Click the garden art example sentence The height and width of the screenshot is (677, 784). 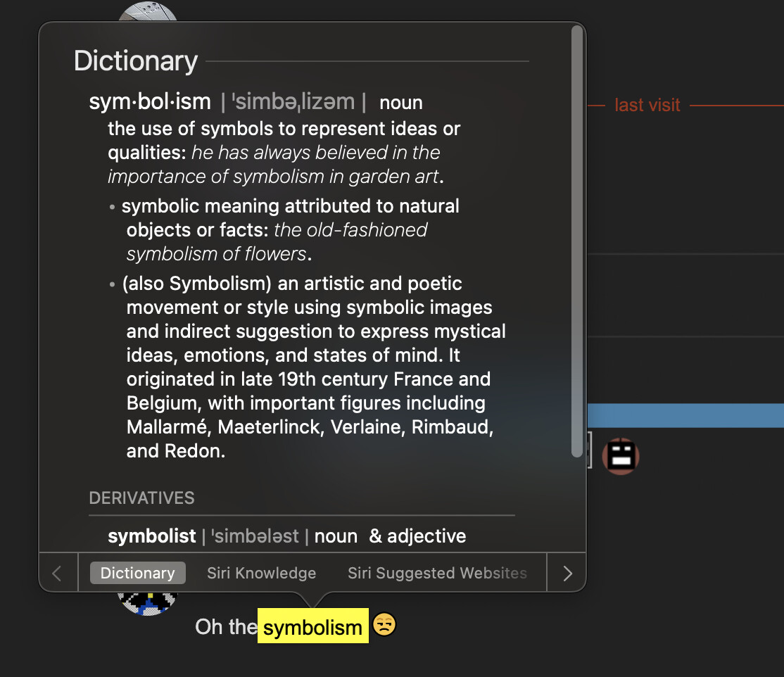pyautogui.click(x=275, y=165)
